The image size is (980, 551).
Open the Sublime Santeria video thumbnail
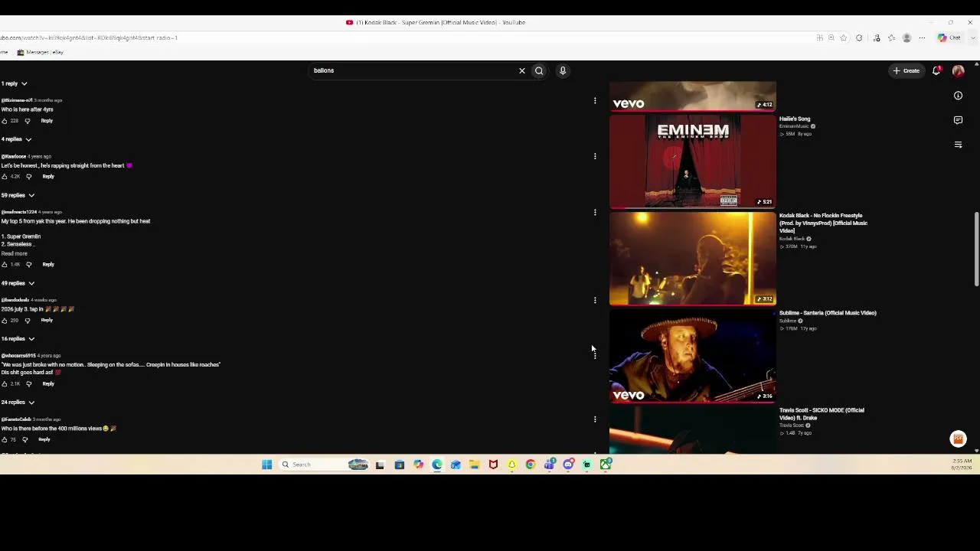[x=693, y=356]
